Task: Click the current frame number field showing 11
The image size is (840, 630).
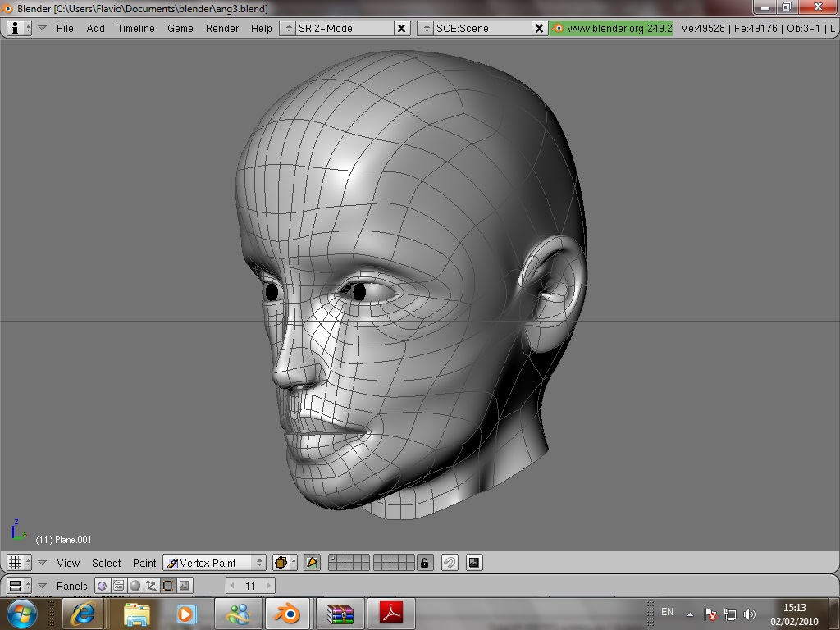Action: tap(250, 586)
